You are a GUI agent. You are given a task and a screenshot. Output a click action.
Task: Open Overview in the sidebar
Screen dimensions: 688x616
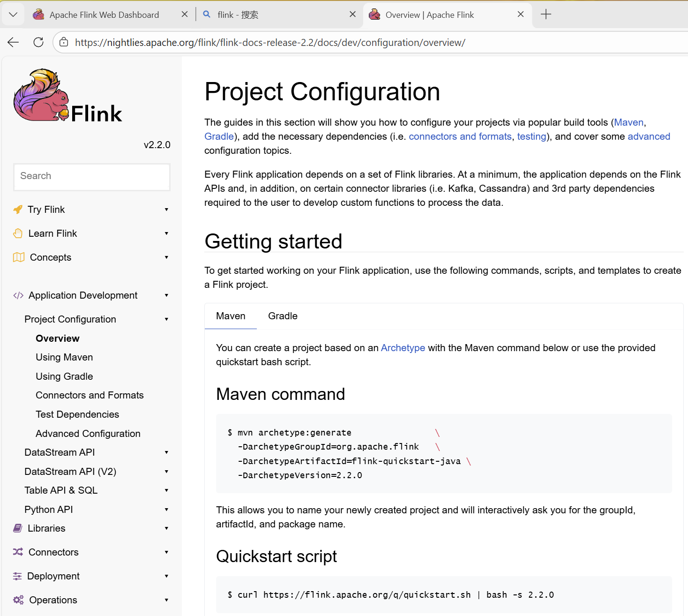click(58, 338)
